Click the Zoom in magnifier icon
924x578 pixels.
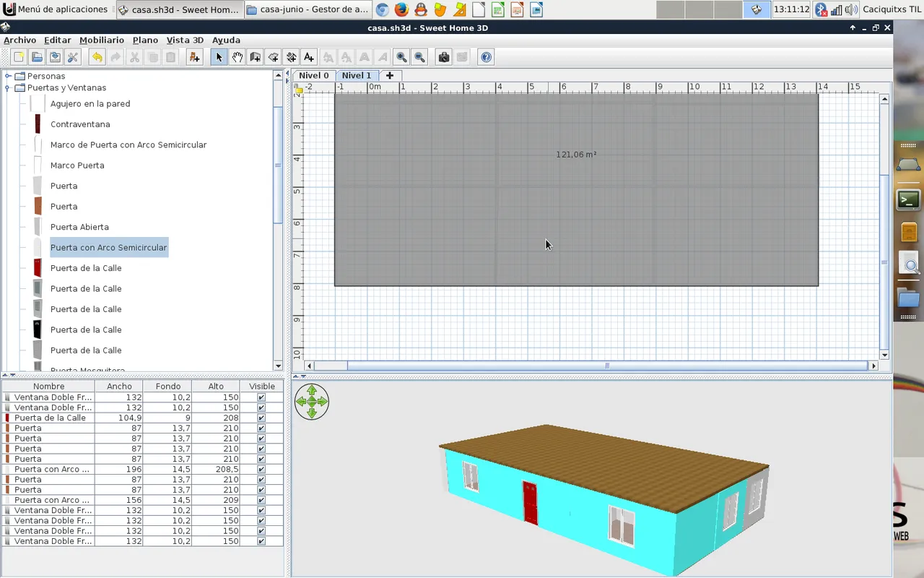[401, 57]
